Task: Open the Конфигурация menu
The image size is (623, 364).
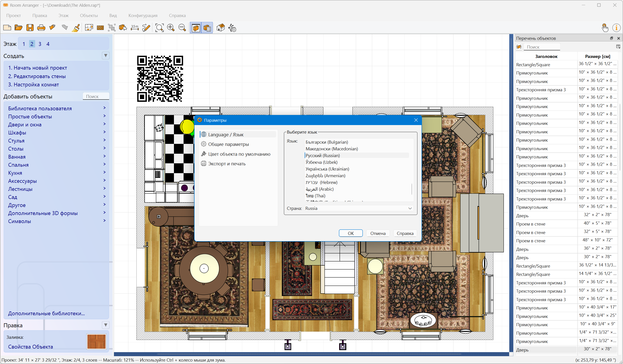Action: click(x=143, y=15)
